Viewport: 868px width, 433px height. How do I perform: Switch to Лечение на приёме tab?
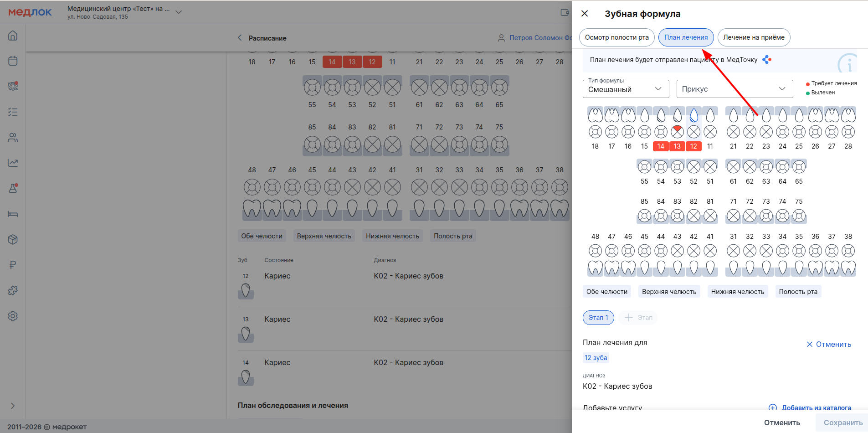(754, 37)
